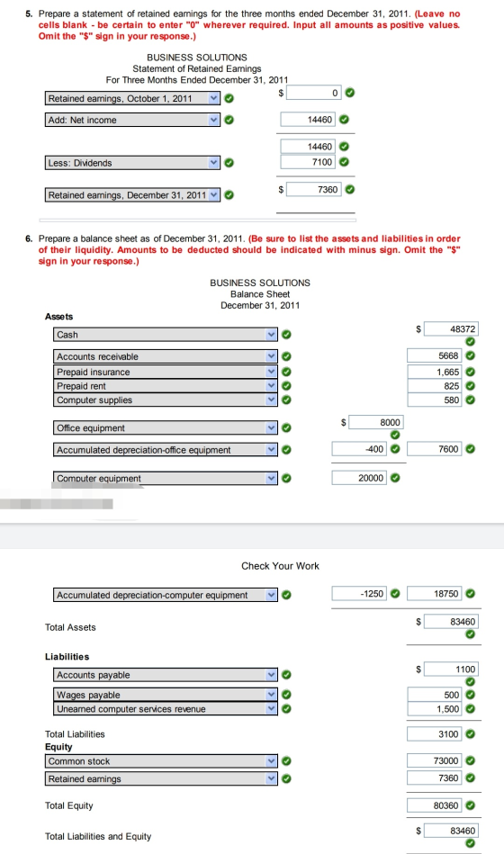
Task: Open the Retained earnings, October 1, 2011 dropdown
Action: (x=132, y=99)
